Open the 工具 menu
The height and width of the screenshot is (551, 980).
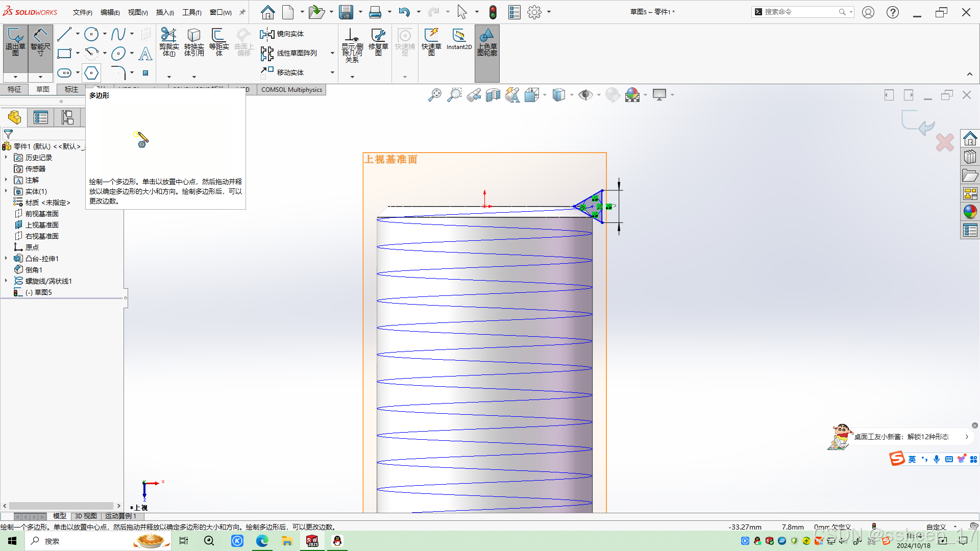coord(191,12)
